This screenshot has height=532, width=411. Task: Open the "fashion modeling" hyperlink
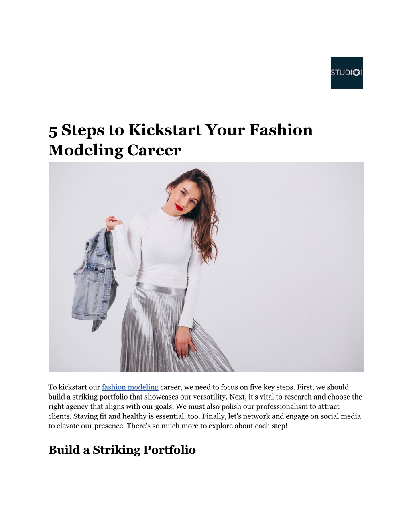point(130,387)
